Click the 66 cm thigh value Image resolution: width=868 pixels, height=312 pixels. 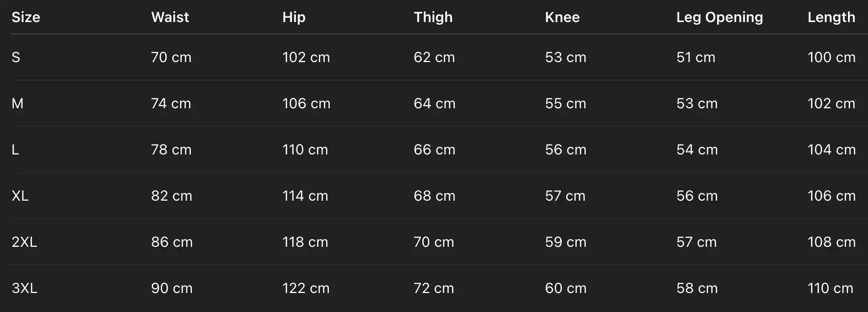pyautogui.click(x=434, y=150)
